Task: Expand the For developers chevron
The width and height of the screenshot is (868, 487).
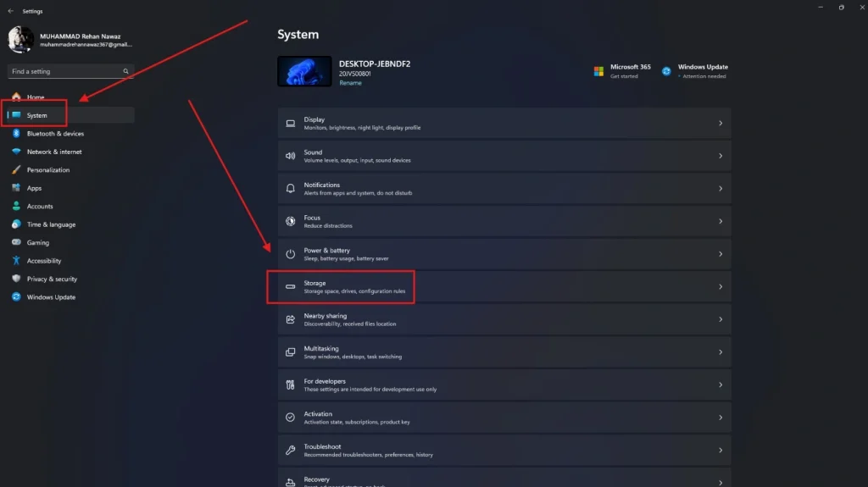Action: [x=721, y=385]
